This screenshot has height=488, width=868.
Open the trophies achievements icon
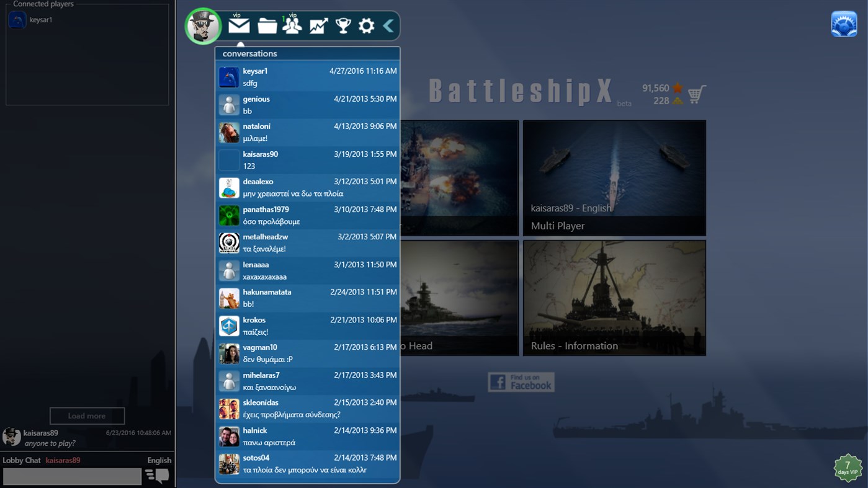click(x=342, y=25)
